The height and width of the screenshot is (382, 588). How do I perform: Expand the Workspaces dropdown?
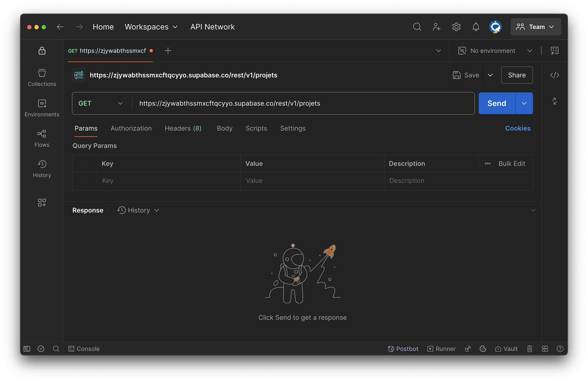click(x=151, y=27)
